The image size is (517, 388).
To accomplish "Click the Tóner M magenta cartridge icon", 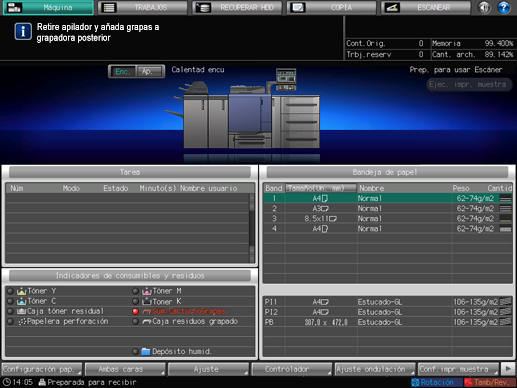I will [147, 291].
